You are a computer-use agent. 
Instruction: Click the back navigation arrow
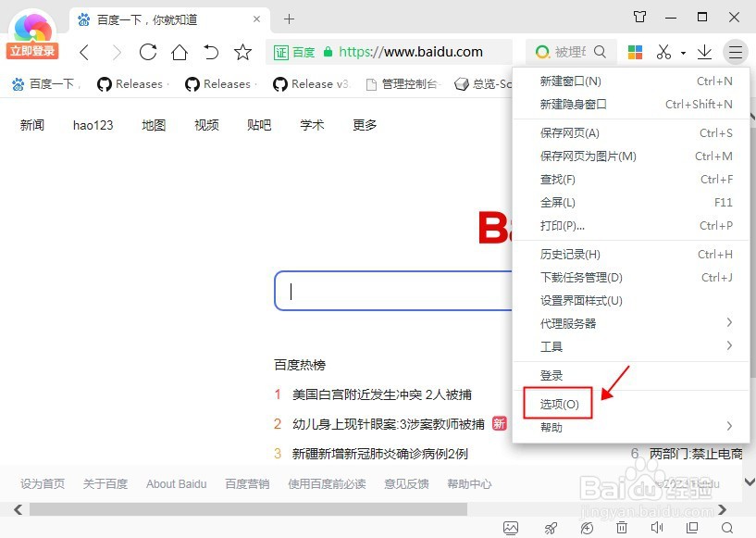[84, 52]
